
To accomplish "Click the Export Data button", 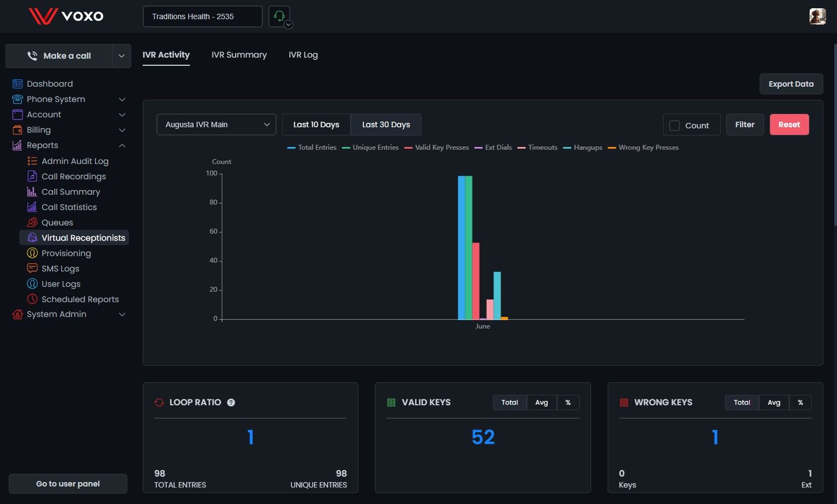I will [791, 84].
